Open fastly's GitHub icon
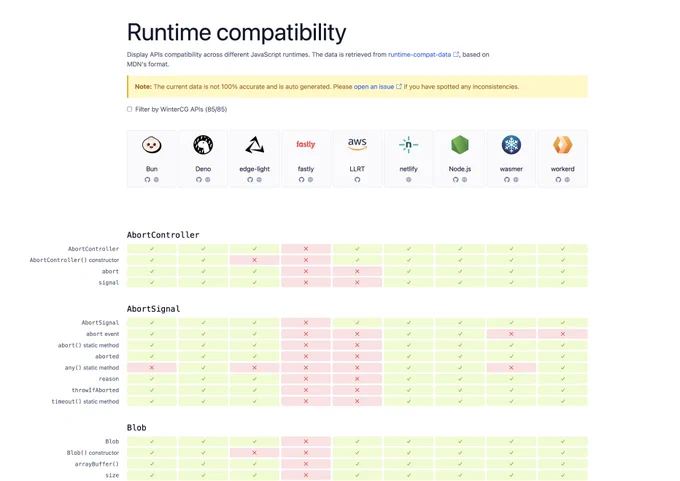This screenshot has height=481, width=680. click(301, 180)
